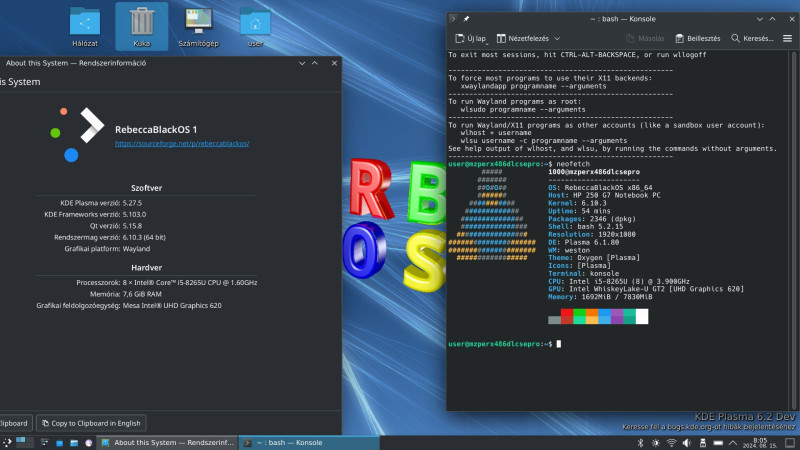
Task: Click the neofetch Host HP 250 G7 line
Action: pos(604,195)
